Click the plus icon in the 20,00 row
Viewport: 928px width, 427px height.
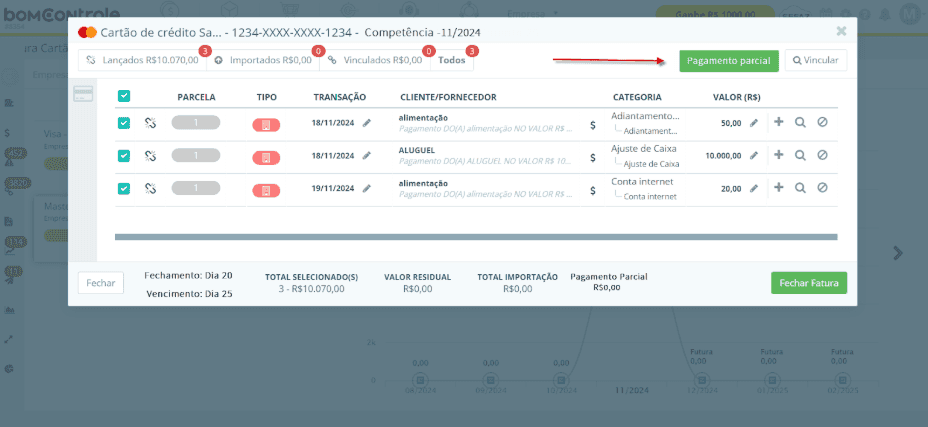(779, 187)
